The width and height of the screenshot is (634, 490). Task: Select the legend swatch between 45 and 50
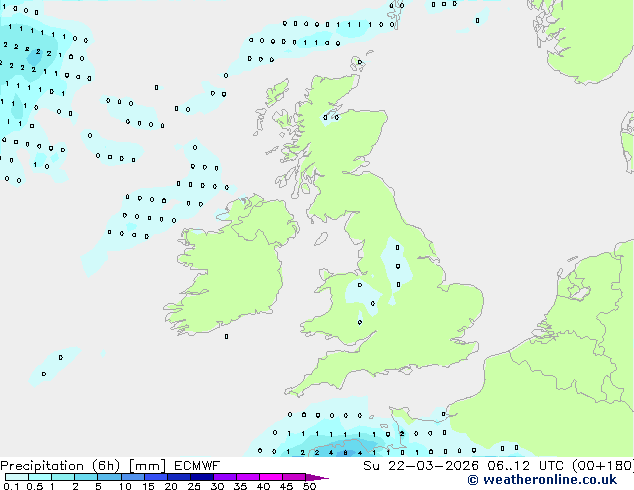pos(294,477)
